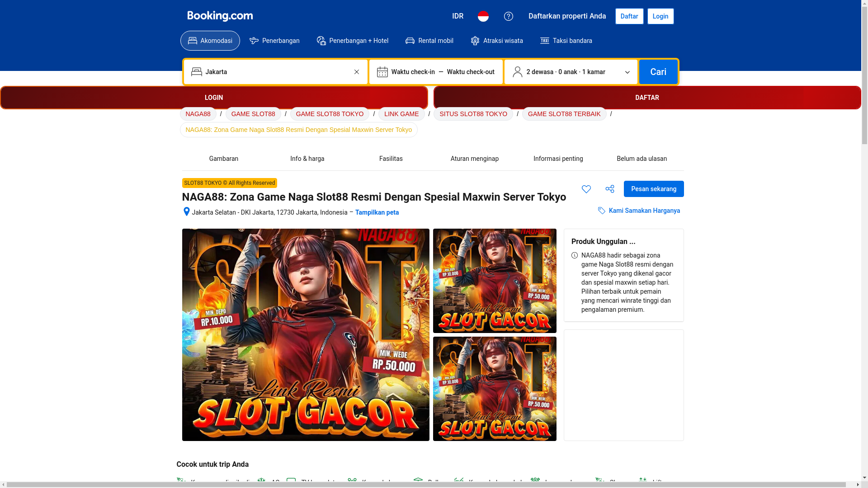Select the Atraksi wisata tab
The width and height of the screenshot is (868, 488).
tap(497, 41)
